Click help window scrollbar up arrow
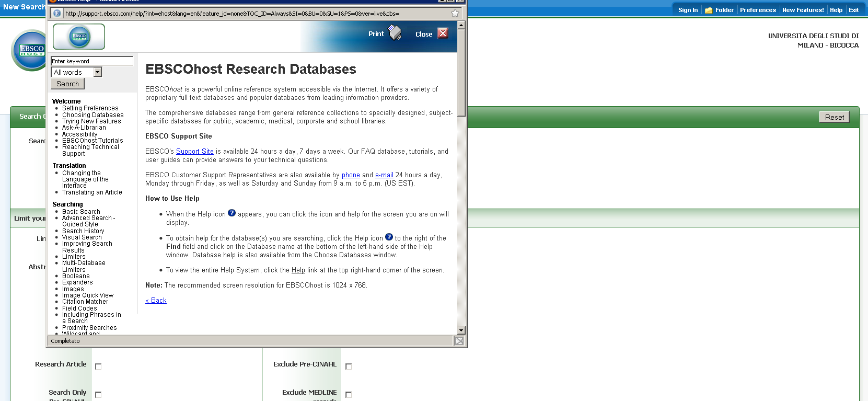This screenshot has height=401, width=868. tap(461, 25)
